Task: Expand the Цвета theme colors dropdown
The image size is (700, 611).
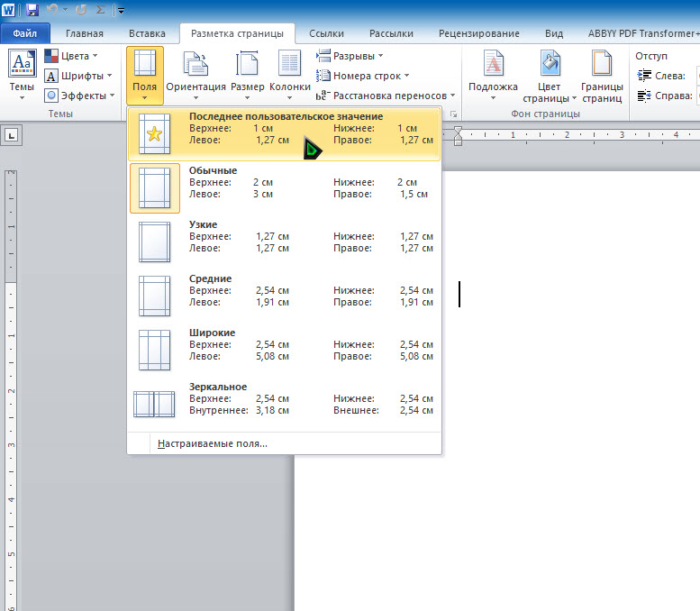Action: click(x=71, y=56)
